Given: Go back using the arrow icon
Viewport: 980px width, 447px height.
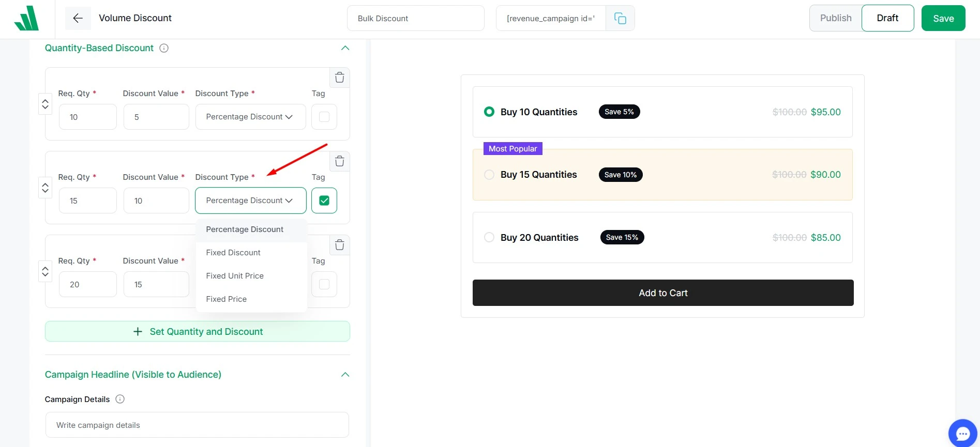Looking at the screenshot, I should point(78,18).
